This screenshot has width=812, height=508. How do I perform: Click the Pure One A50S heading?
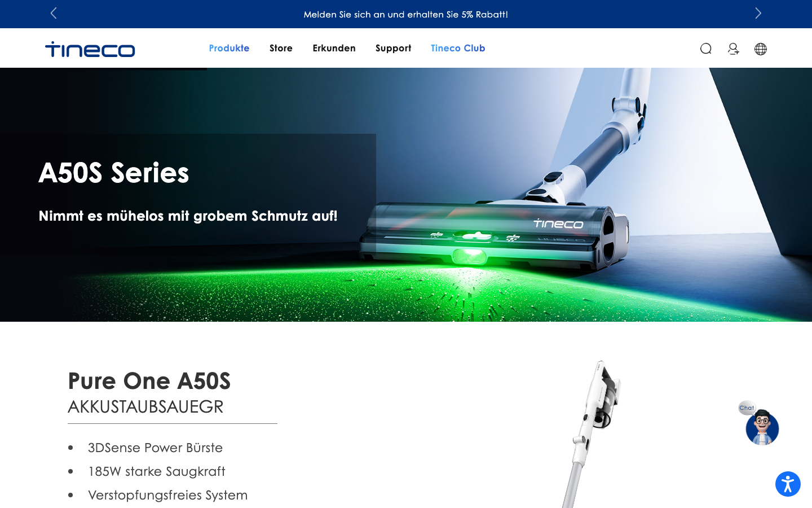click(x=149, y=381)
